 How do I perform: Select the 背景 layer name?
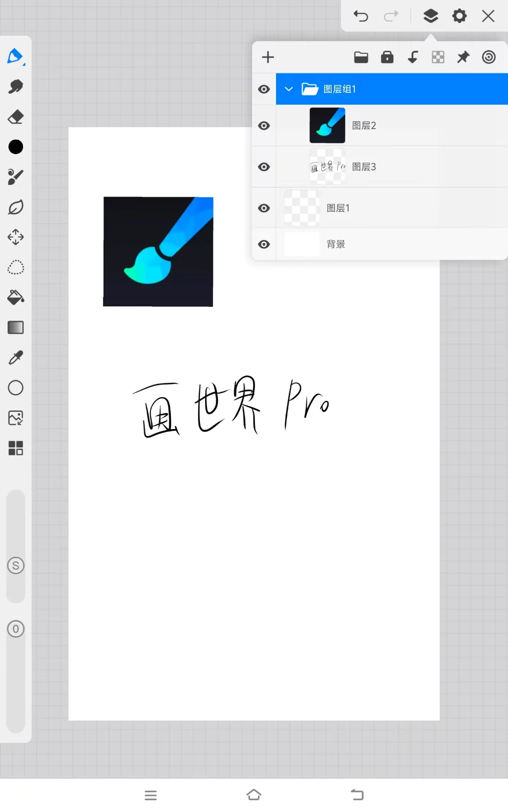point(336,244)
